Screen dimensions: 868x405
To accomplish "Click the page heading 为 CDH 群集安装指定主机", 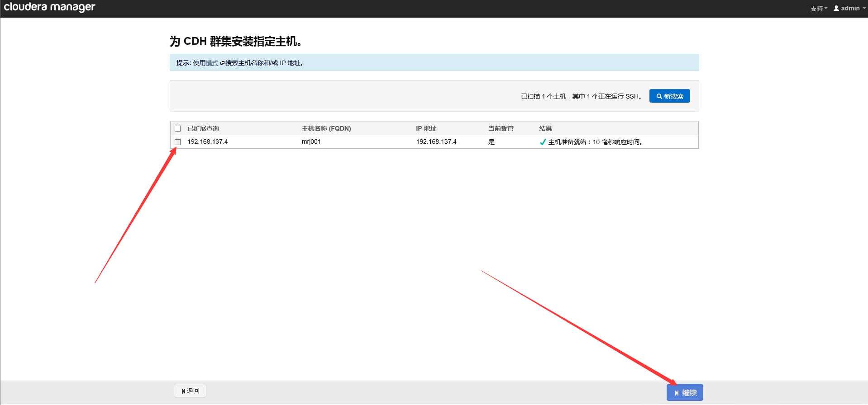I will (236, 41).
